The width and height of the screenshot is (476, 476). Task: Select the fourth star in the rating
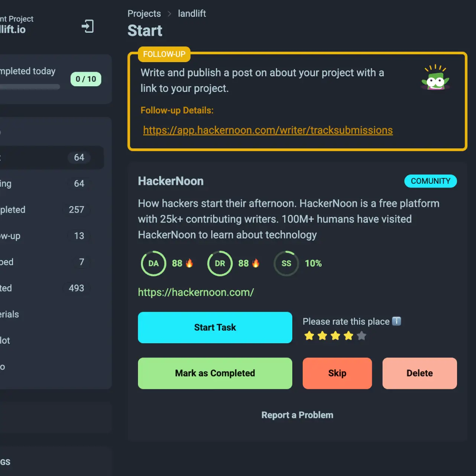click(348, 335)
